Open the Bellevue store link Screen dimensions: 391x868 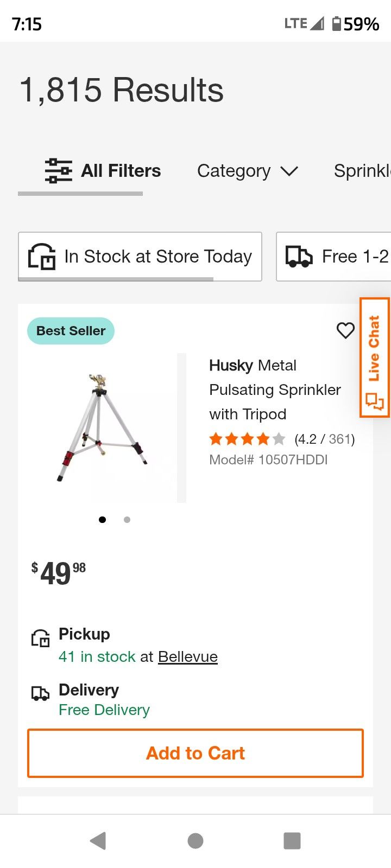click(x=187, y=656)
